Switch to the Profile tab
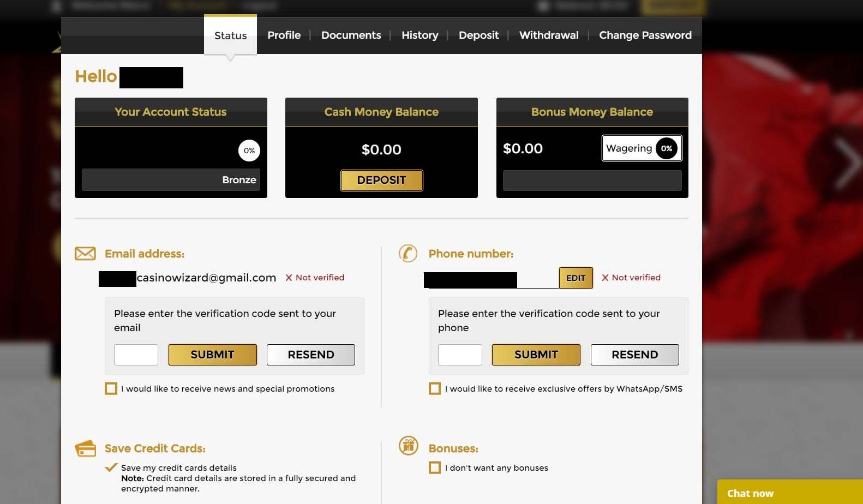The image size is (863, 504). [x=284, y=35]
